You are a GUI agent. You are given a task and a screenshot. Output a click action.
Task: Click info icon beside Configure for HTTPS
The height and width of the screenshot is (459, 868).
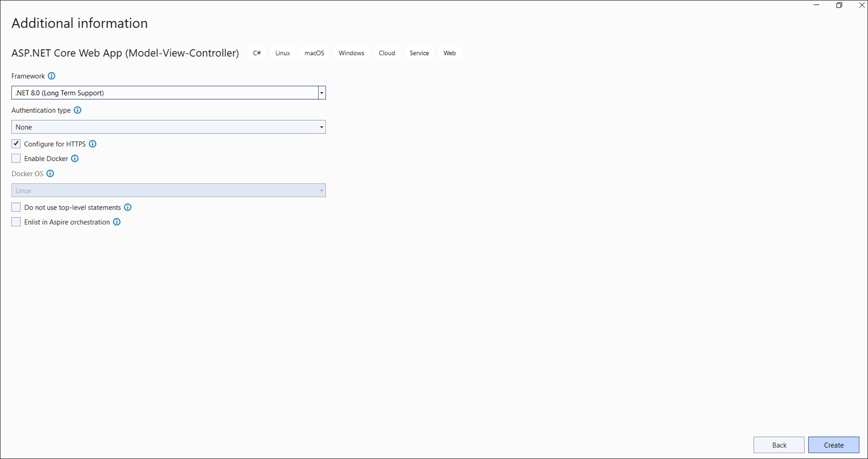pyautogui.click(x=93, y=144)
